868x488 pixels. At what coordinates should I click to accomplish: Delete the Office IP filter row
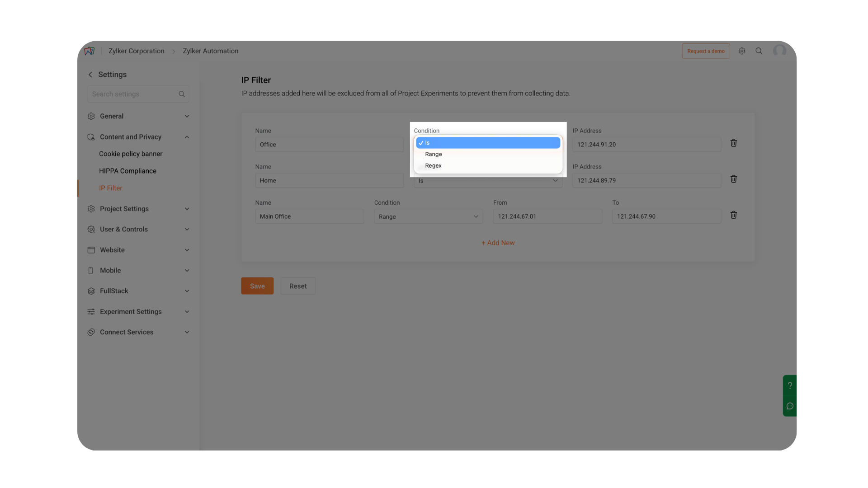pos(733,143)
